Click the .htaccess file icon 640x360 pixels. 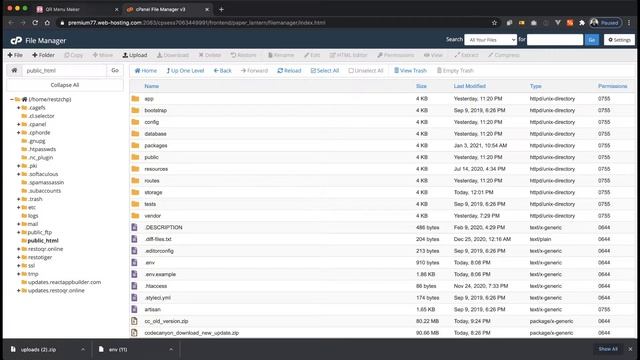click(134, 286)
